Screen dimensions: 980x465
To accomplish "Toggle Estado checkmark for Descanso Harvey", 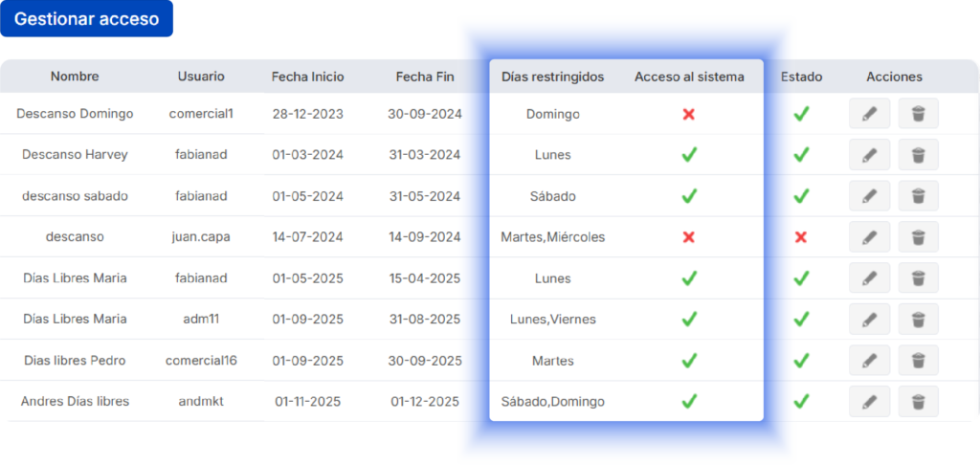I will [801, 155].
